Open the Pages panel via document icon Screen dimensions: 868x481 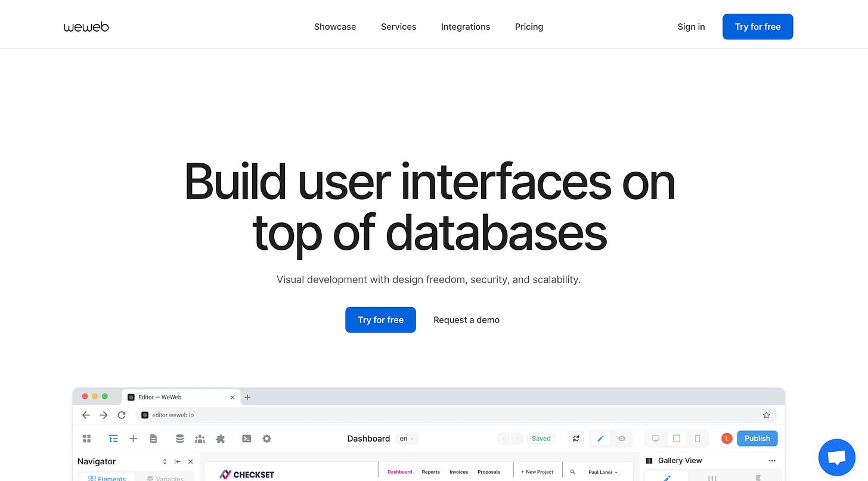[x=154, y=438]
